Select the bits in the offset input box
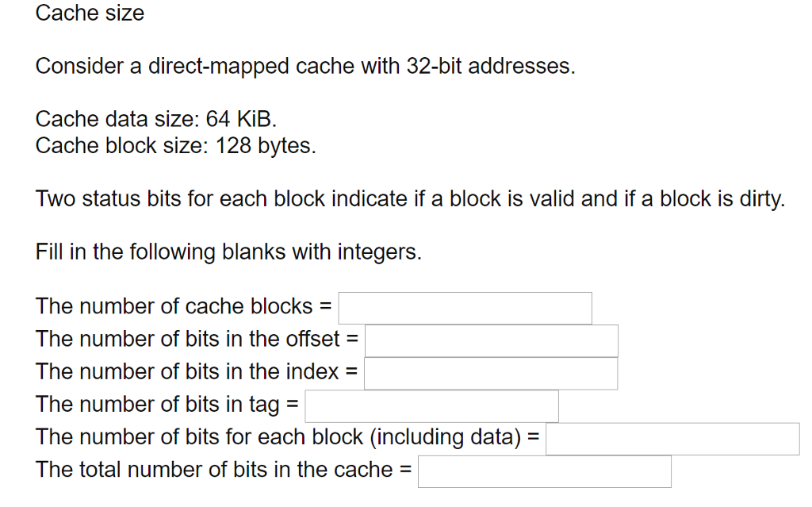The height and width of the screenshot is (507, 812). click(x=491, y=340)
